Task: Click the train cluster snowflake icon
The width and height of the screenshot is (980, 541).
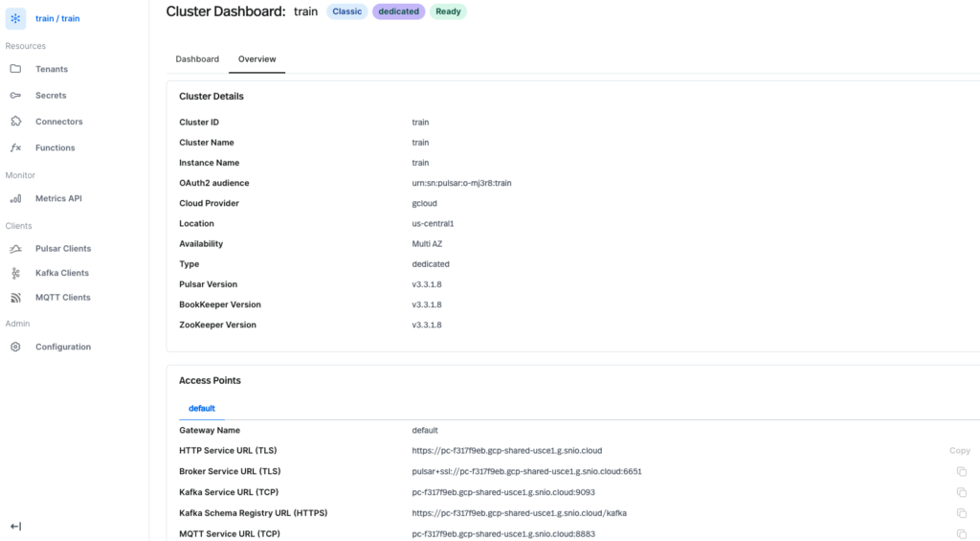Action: (15, 19)
